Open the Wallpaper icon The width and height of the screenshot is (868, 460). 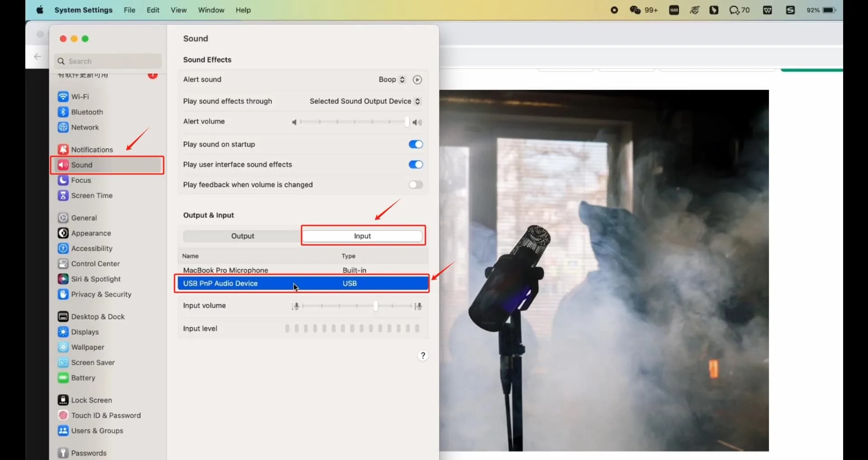click(63, 347)
